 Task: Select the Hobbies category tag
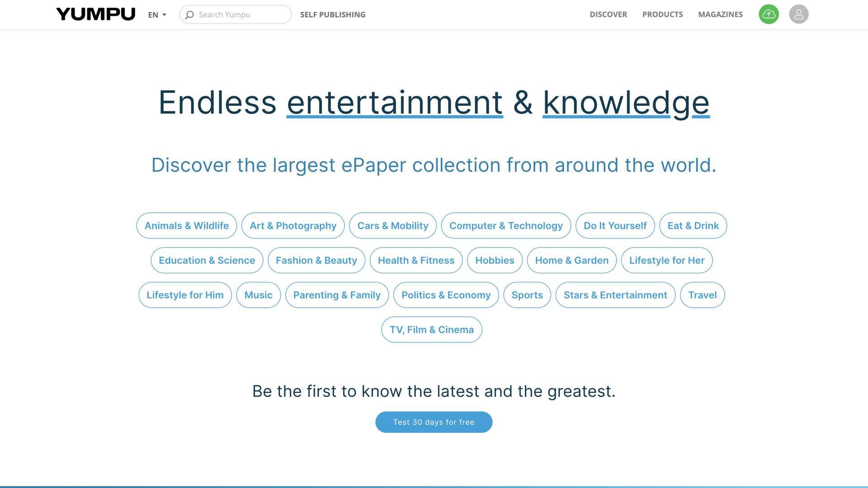pyautogui.click(x=495, y=261)
